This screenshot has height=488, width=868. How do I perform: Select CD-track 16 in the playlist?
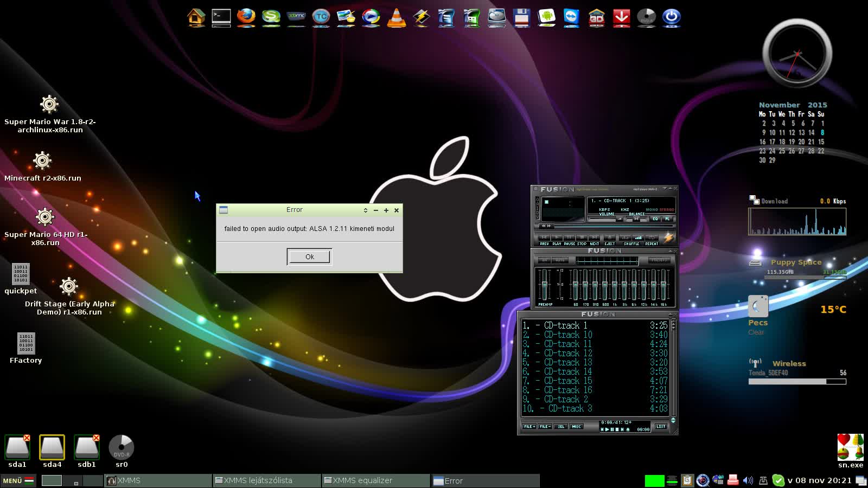[x=595, y=390]
